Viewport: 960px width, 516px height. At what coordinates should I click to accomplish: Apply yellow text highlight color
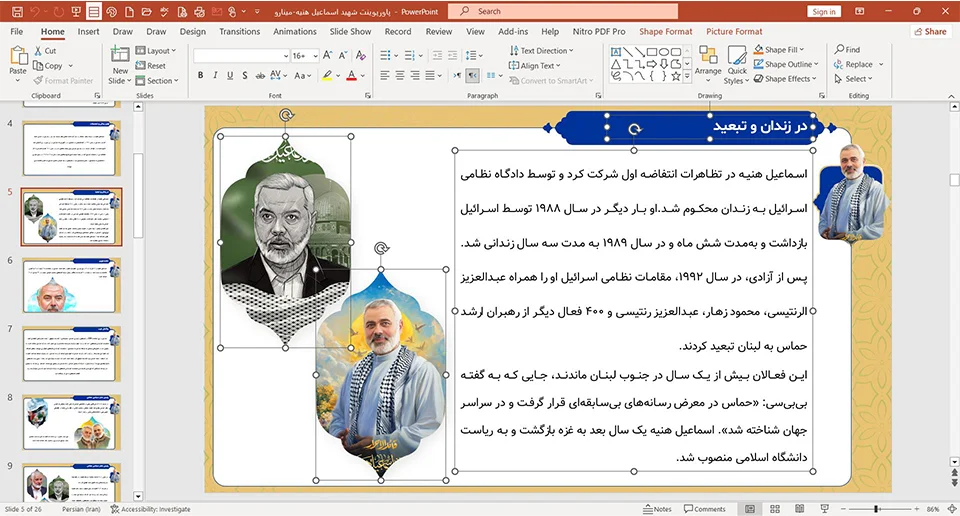(x=328, y=75)
